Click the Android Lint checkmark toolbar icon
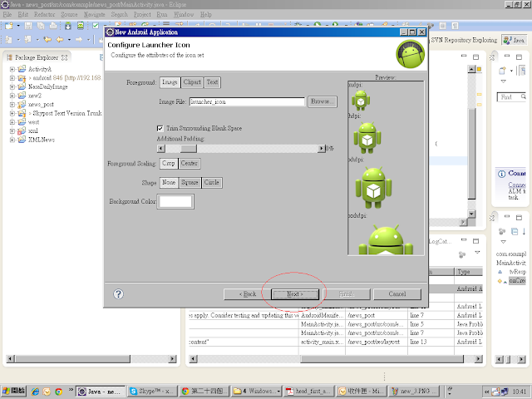 point(96,26)
